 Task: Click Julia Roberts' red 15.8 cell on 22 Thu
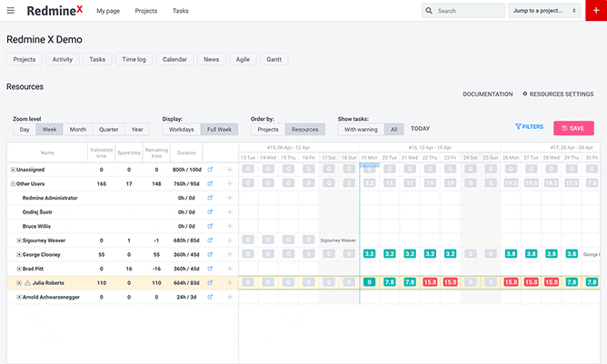(x=430, y=282)
